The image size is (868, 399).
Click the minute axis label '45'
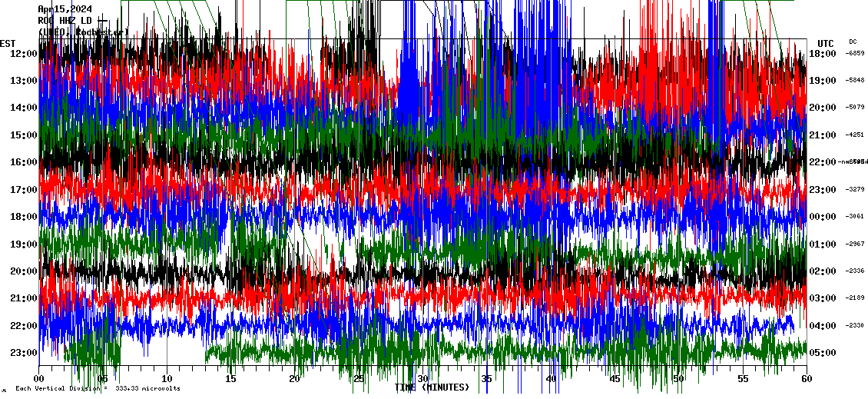point(615,380)
